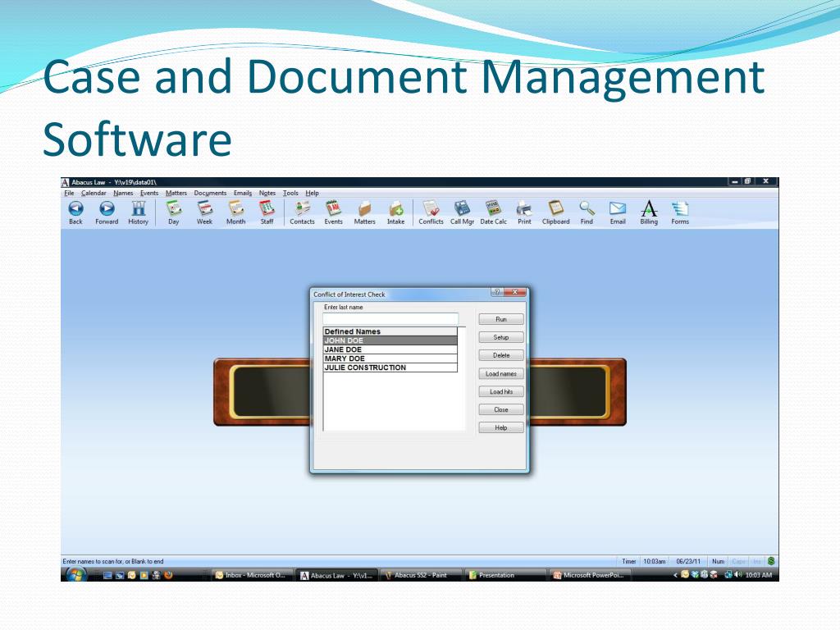Screen dimensions: 840x630
Task: Open the Call Mgr tool
Action: pos(462,212)
